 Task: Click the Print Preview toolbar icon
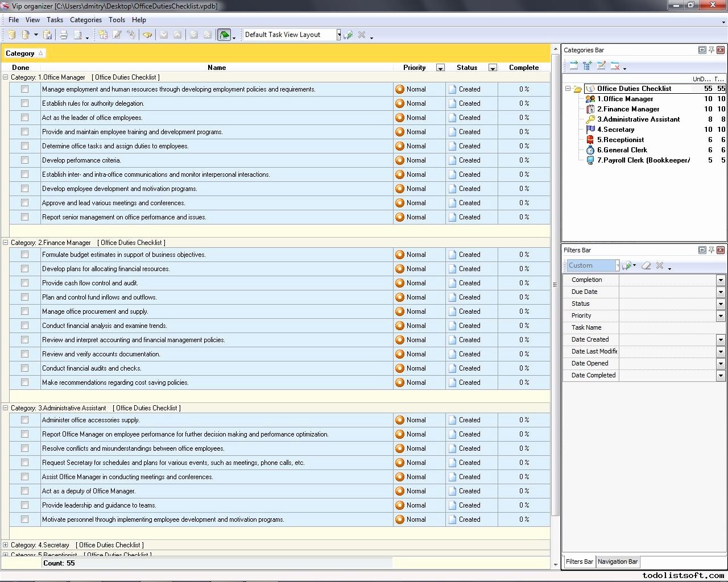click(x=78, y=35)
